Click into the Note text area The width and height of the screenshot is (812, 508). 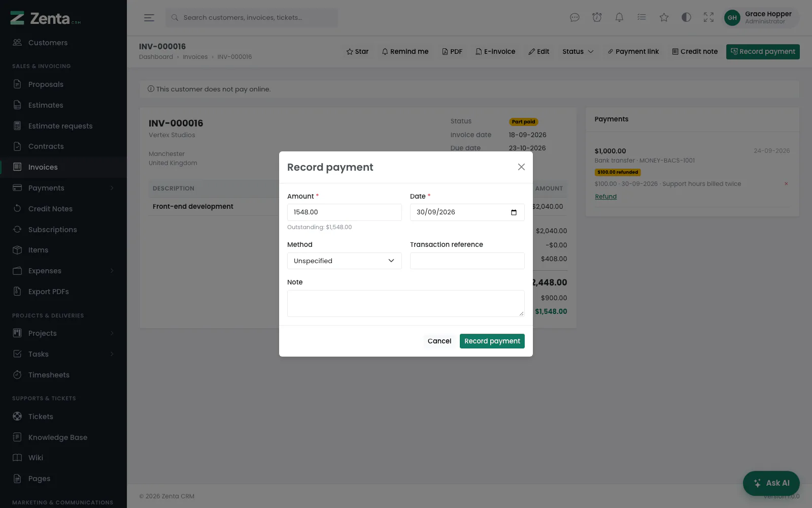tap(406, 303)
